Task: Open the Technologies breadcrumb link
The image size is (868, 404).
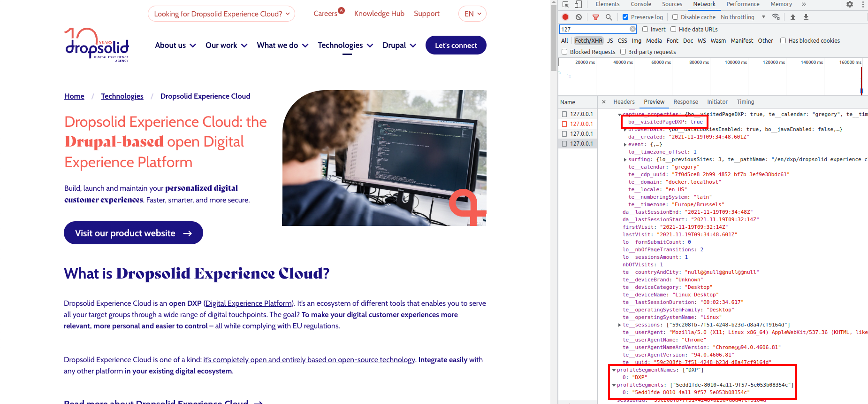Action: coord(122,96)
